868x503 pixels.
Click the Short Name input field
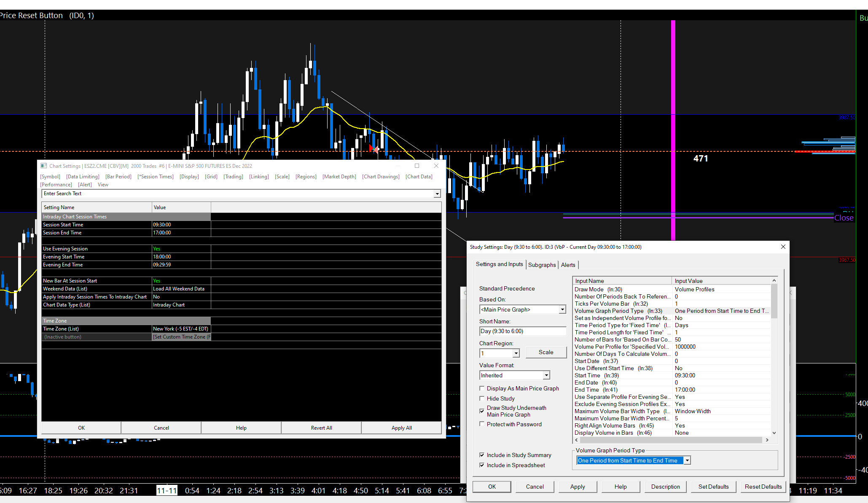coord(522,331)
